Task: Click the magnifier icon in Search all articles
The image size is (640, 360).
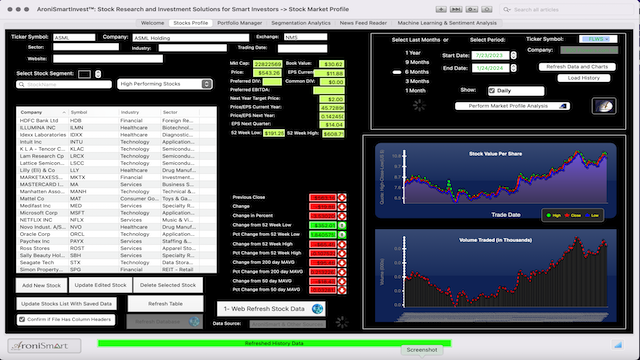Action: coord(507,9)
